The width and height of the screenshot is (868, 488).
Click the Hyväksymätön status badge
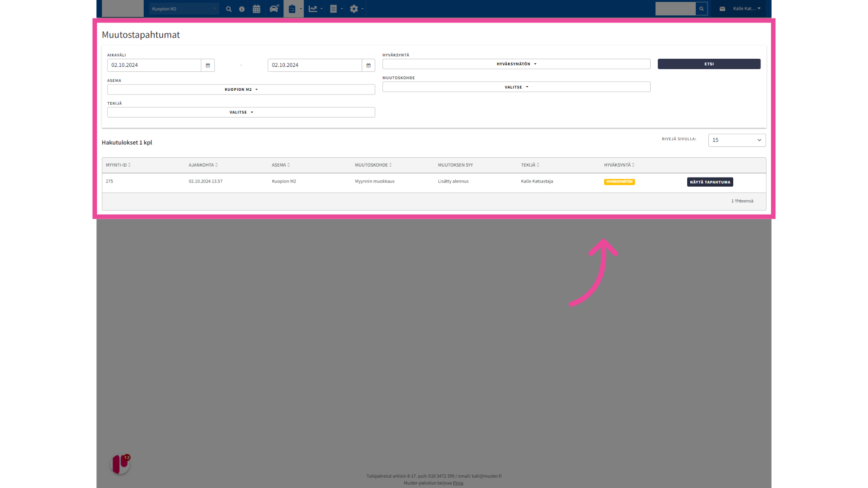pos(619,182)
